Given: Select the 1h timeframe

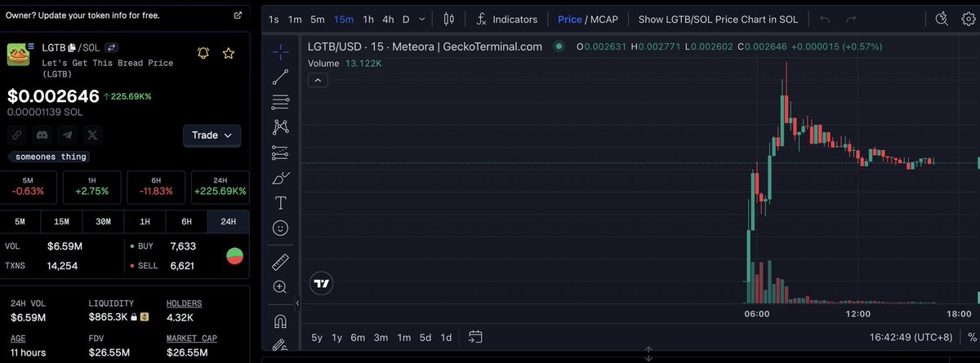Looking at the screenshot, I should 368,19.
